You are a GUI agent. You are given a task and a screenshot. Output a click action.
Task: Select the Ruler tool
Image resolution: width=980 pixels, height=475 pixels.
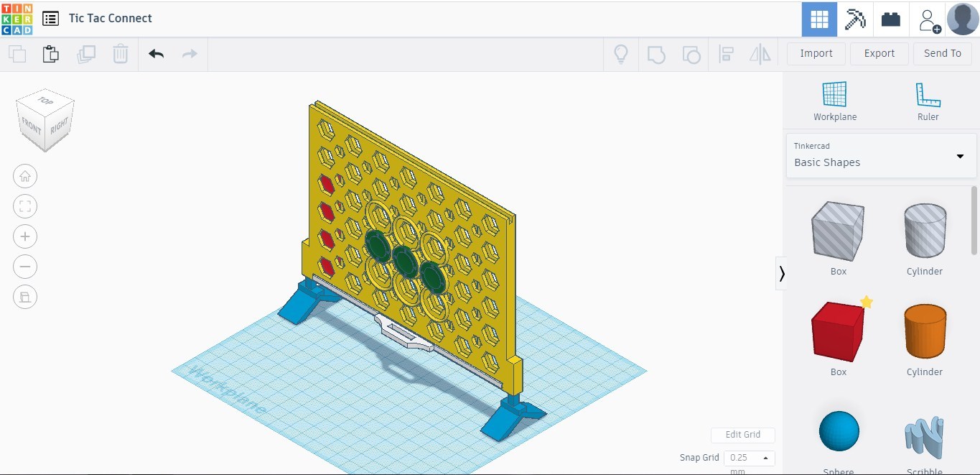point(928,101)
